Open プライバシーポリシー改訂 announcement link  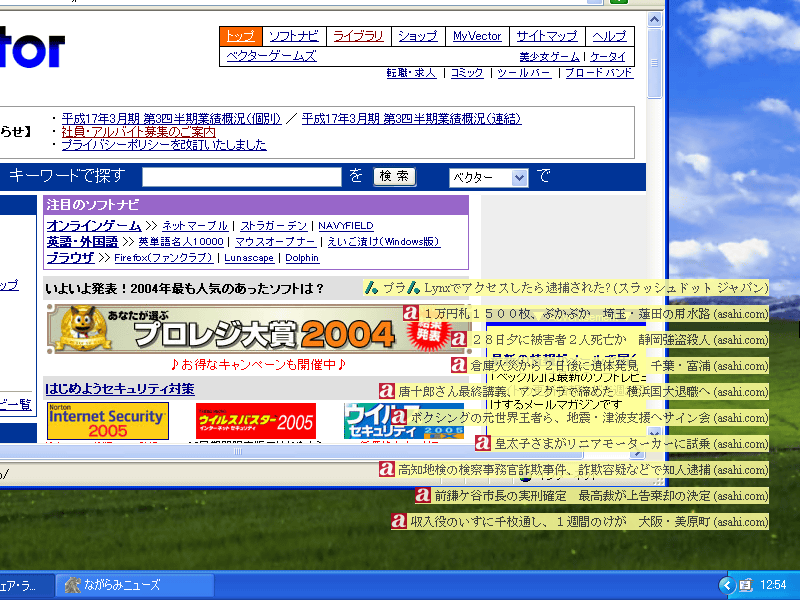click(164, 145)
